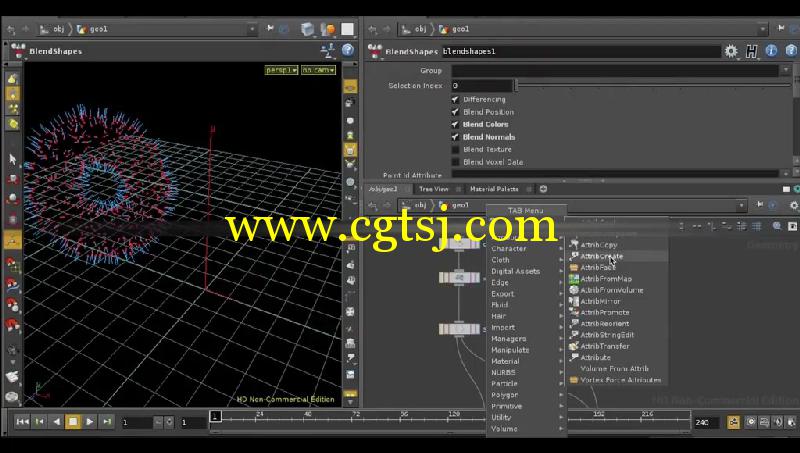Choose AttribTransfer from the submenu

click(617, 346)
